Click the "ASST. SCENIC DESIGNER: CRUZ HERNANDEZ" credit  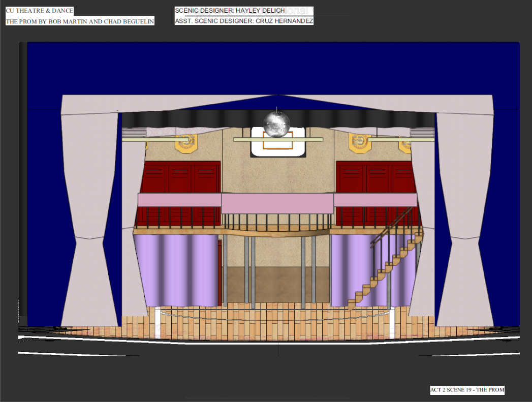(243, 20)
